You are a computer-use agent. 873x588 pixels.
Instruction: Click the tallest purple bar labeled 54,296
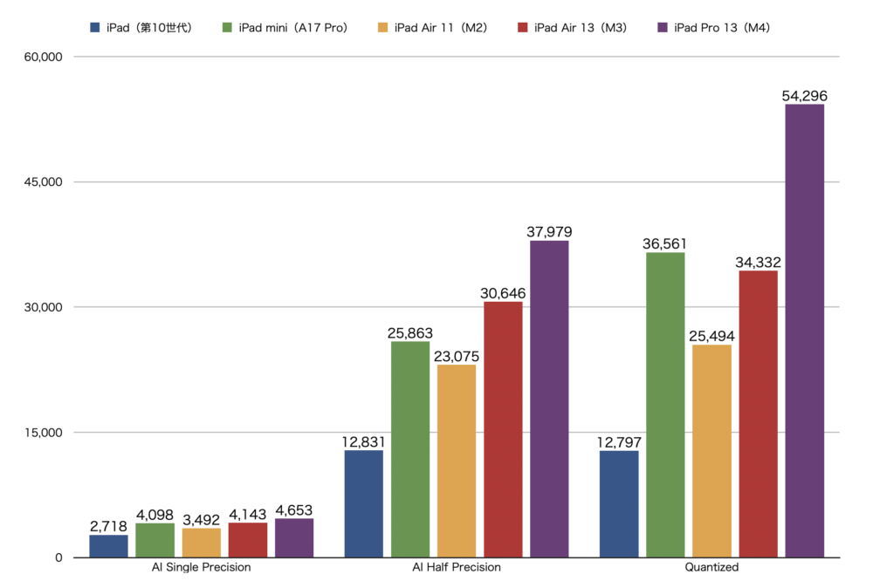804,330
